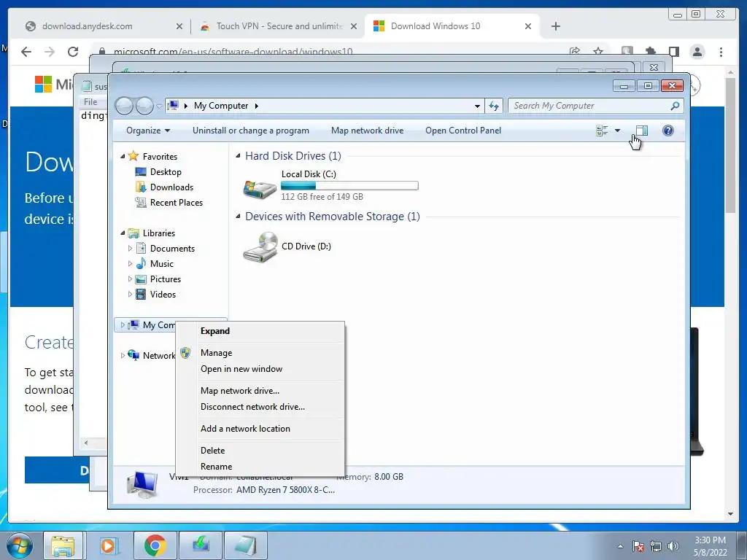Click File menu in background Notepad window
Screen dimensions: 747x560
pyautogui.click(x=90, y=101)
